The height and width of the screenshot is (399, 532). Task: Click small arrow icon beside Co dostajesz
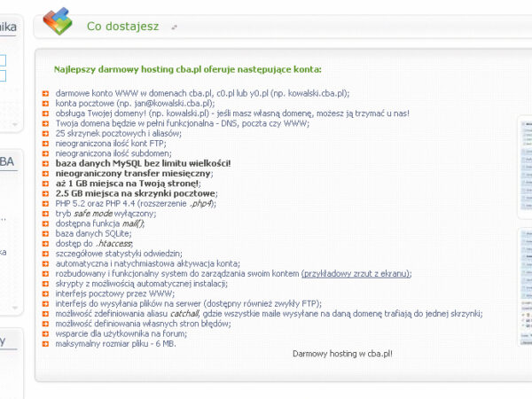tap(175, 27)
